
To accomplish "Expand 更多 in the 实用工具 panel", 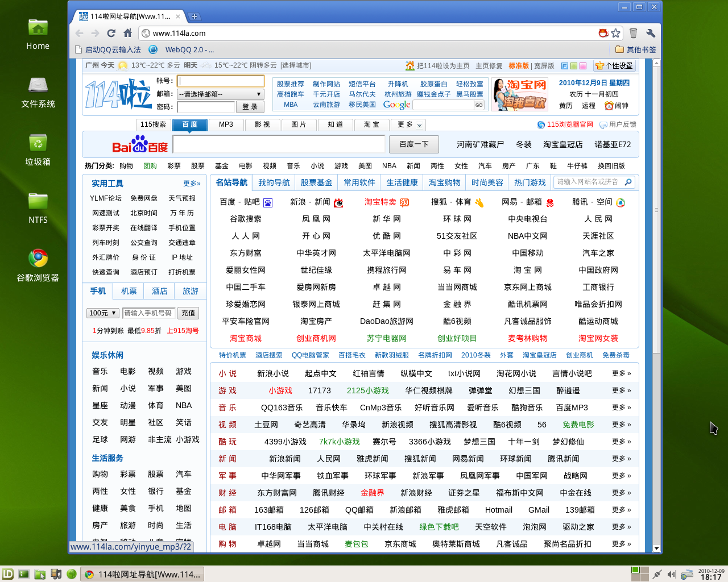I will [x=192, y=184].
